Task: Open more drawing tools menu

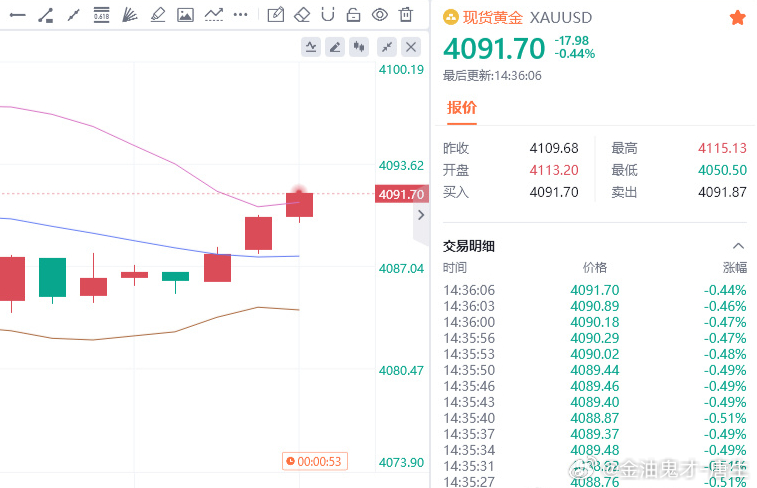Action: pyautogui.click(x=240, y=15)
